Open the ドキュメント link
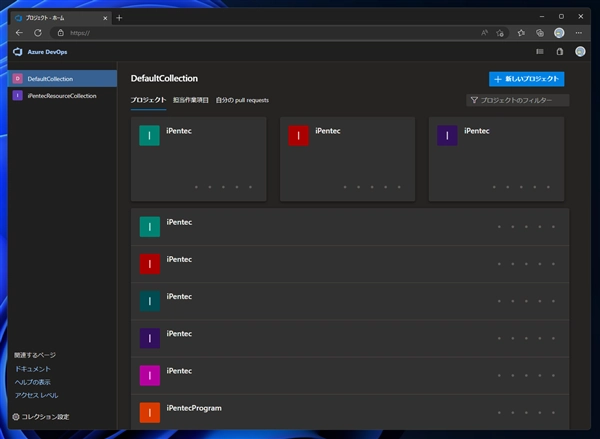The width and height of the screenshot is (600, 439). [x=33, y=369]
